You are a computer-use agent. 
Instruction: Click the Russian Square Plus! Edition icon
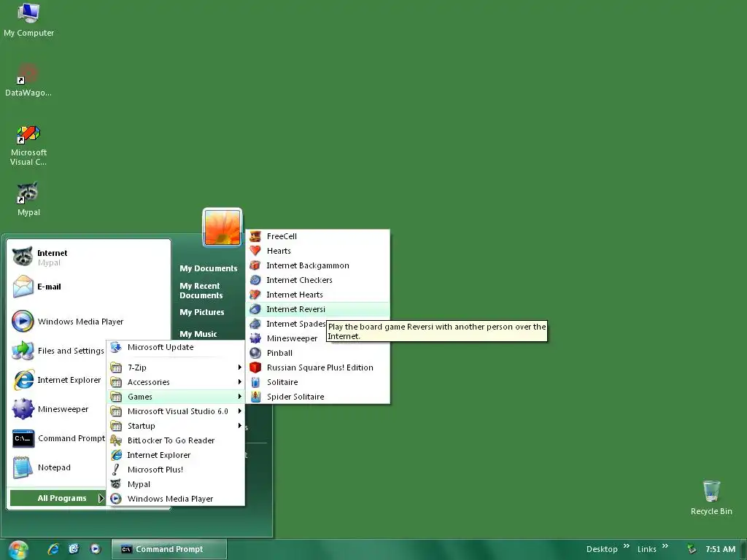(255, 367)
